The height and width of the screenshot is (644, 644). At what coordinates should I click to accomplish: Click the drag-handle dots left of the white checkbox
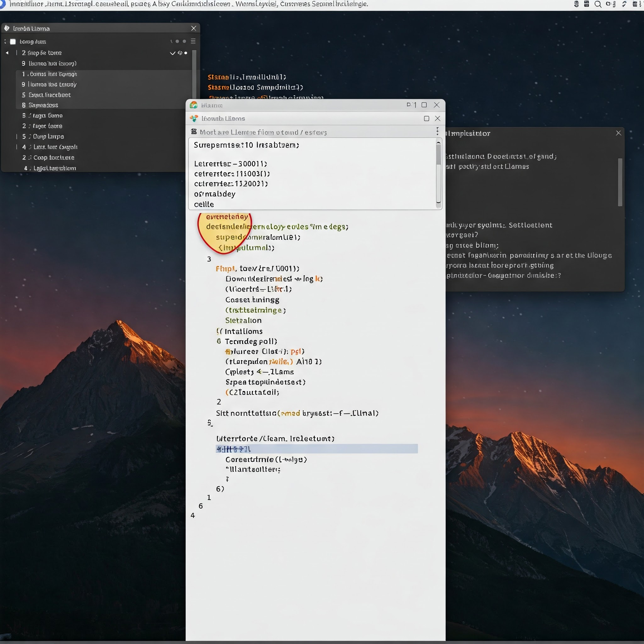(5, 42)
